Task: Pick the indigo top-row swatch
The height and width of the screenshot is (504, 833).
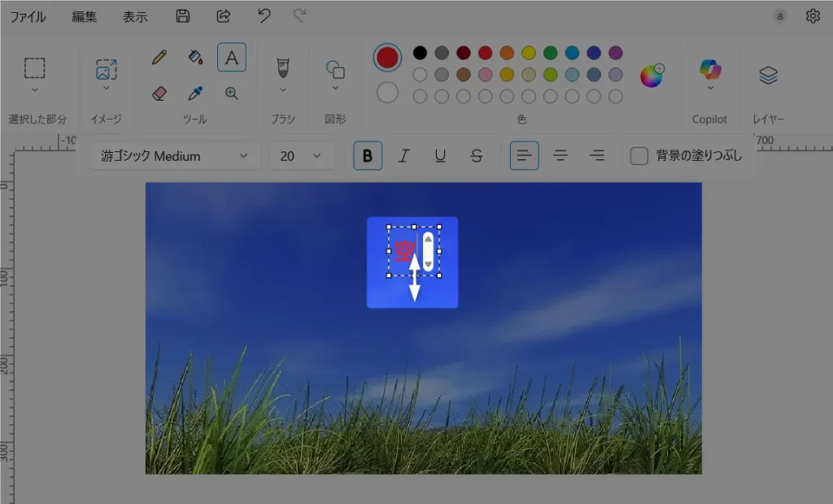Action: (594, 53)
